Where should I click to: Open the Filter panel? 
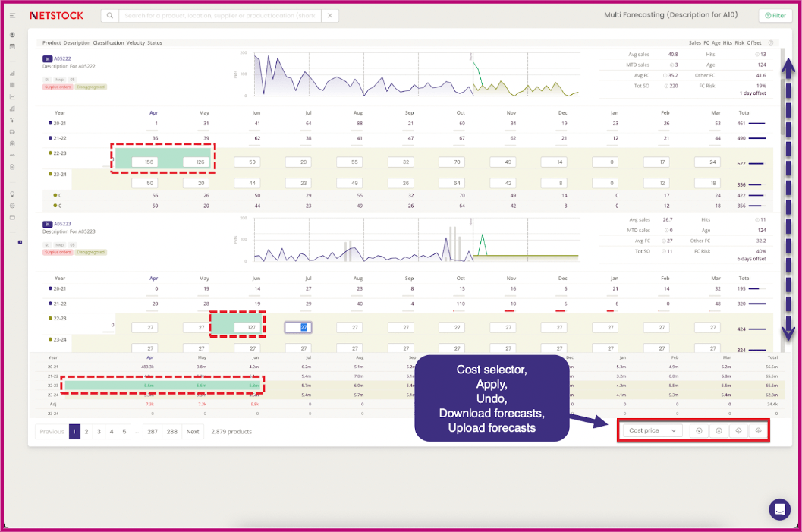tap(775, 15)
